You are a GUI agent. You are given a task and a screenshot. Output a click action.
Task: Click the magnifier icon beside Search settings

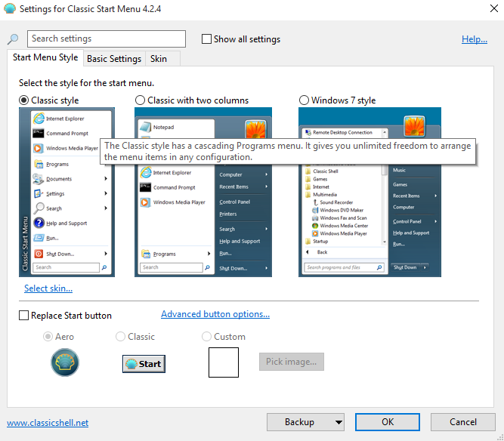13,39
